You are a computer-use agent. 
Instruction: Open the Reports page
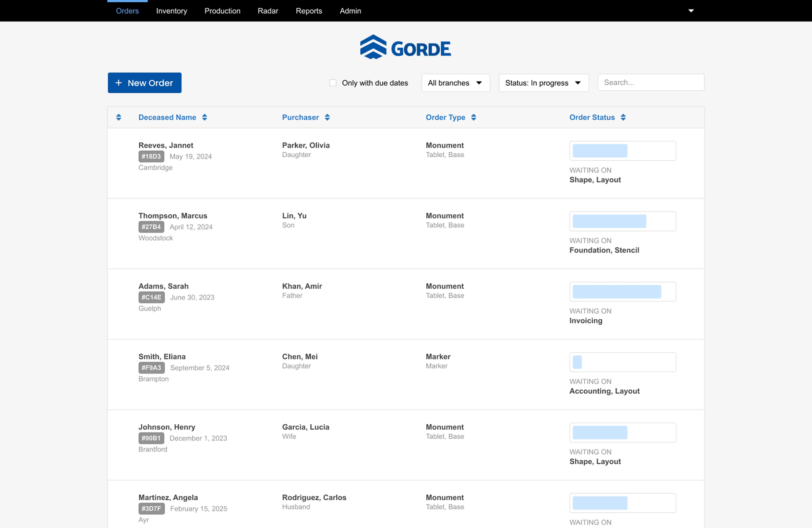coord(309,11)
